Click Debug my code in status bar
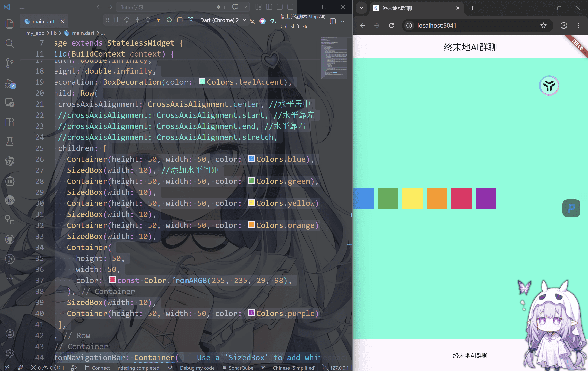This screenshot has height=371, width=588. click(x=197, y=368)
